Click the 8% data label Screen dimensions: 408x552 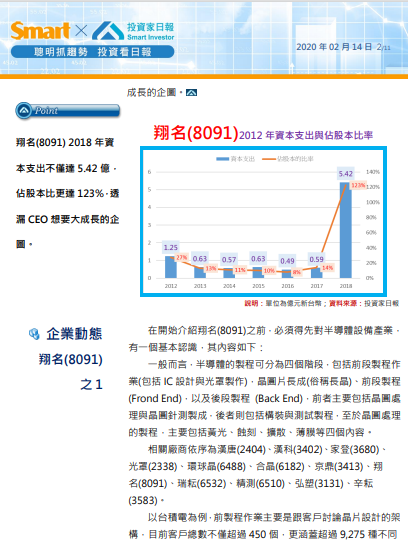pos(296,272)
